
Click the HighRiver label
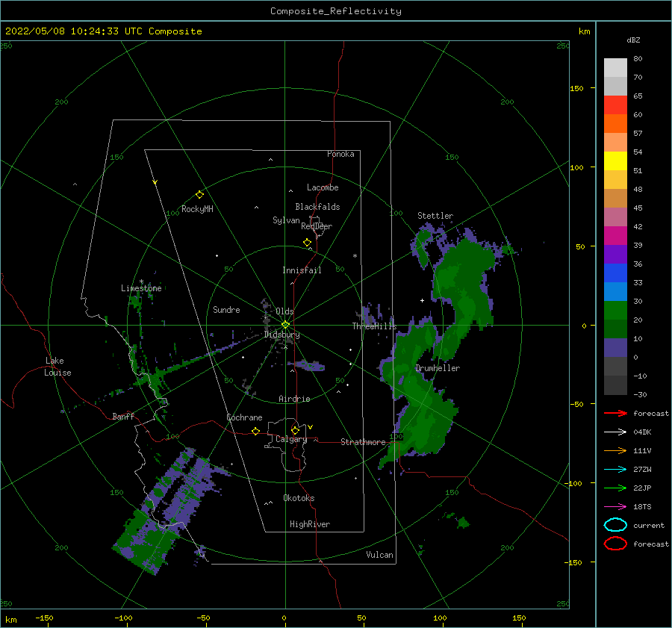click(309, 524)
